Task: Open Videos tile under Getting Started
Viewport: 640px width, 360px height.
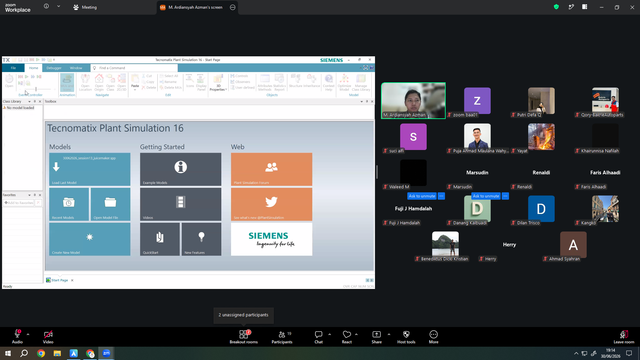Action: click(x=180, y=204)
